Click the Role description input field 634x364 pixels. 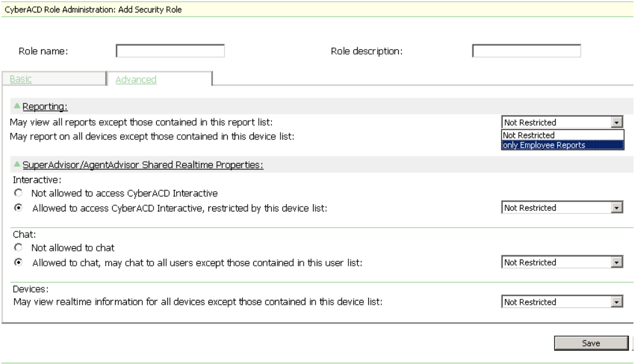pos(526,51)
